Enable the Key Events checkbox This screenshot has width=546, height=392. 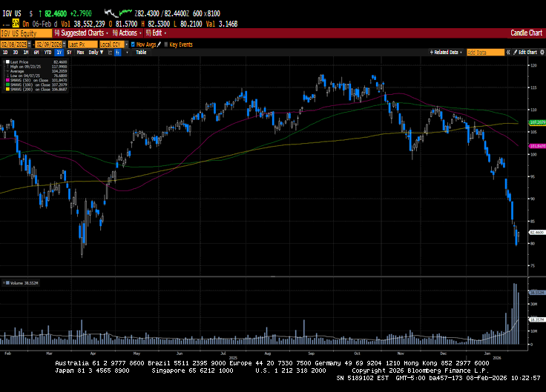[166, 44]
